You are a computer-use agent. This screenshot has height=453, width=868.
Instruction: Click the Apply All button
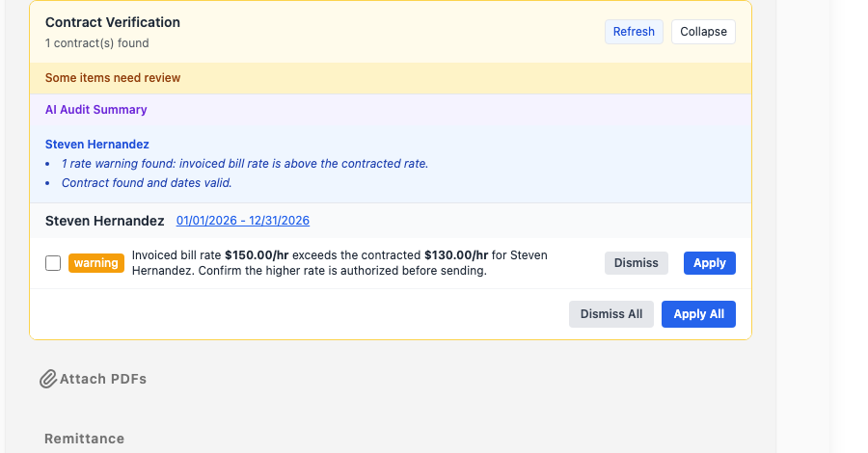point(698,314)
